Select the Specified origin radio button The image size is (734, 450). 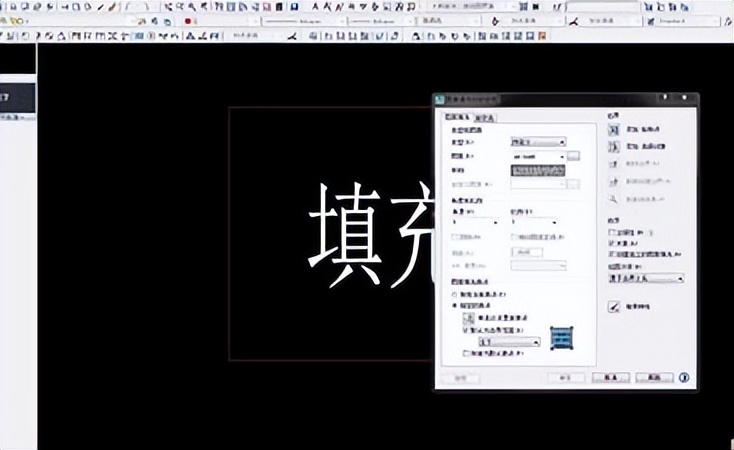click(x=454, y=306)
